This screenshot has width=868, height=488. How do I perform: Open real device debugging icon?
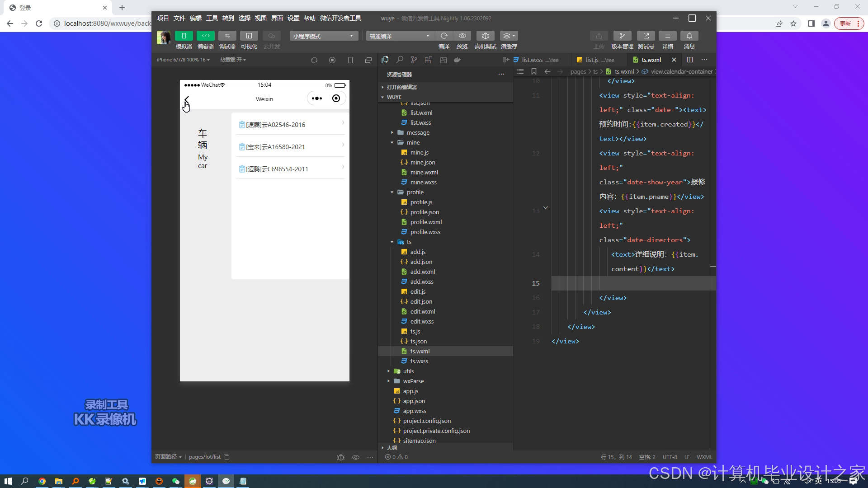click(485, 36)
